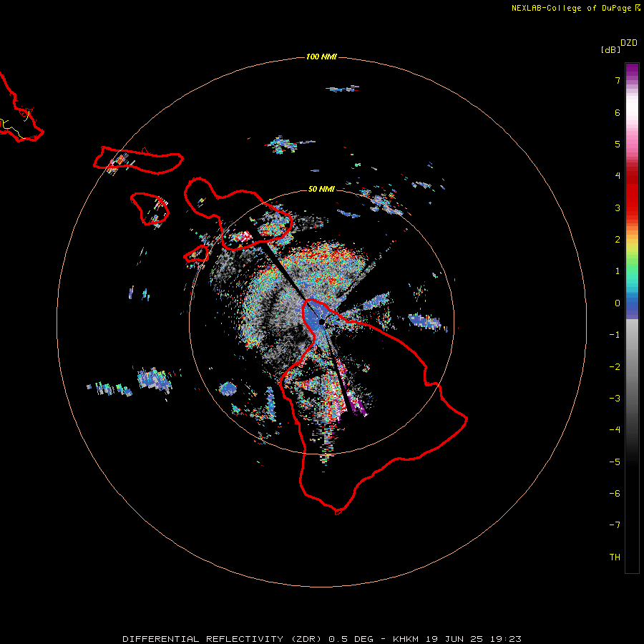Click the red segment of the color bar
This screenshot has height=644, width=644.
[632, 191]
